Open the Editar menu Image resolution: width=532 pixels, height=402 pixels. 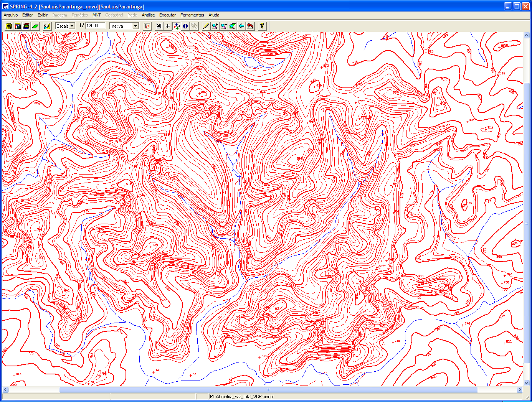28,15
